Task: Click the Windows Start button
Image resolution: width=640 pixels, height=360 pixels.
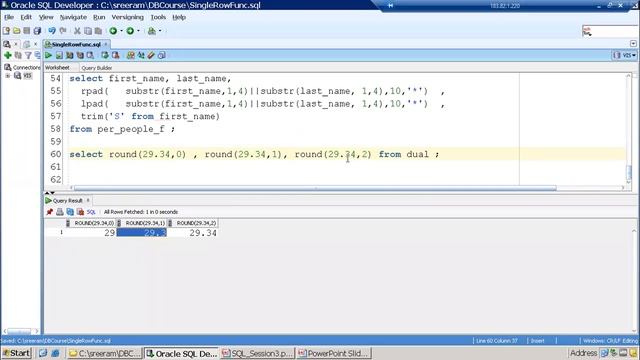Action: [x=16, y=353]
